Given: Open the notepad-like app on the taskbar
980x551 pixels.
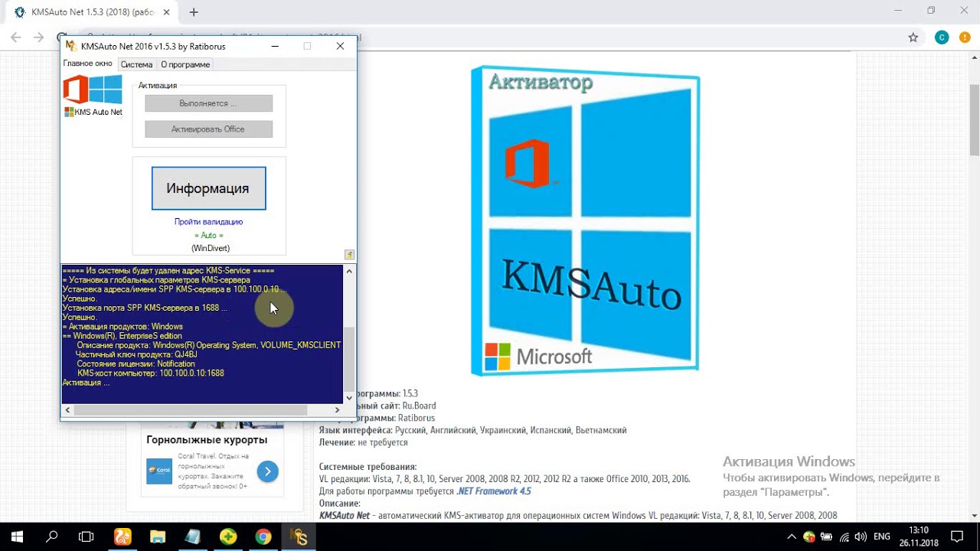Looking at the screenshot, I should 192,536.
